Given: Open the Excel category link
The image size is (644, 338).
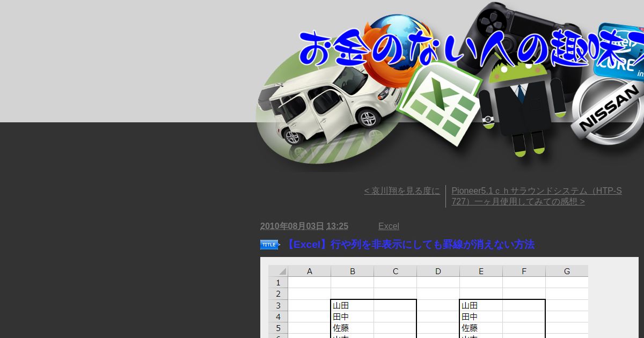Looking at the screenshot, I should click(x=389, y=226).
